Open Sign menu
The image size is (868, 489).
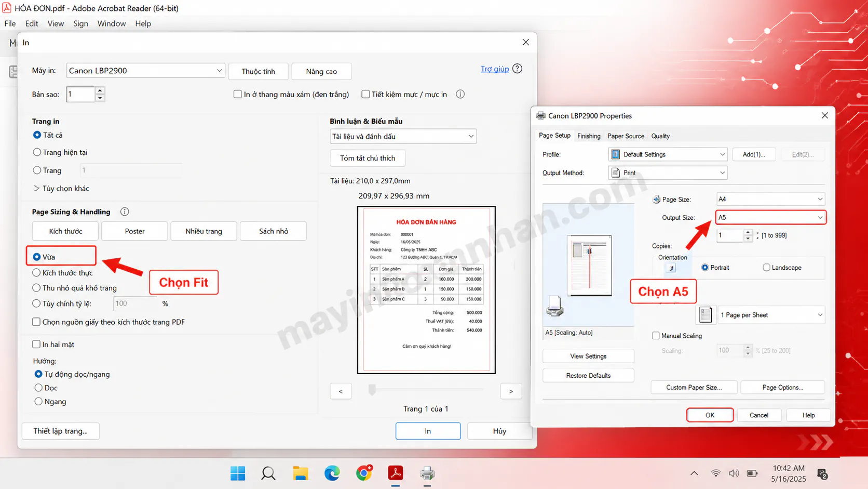pos(80,23)
